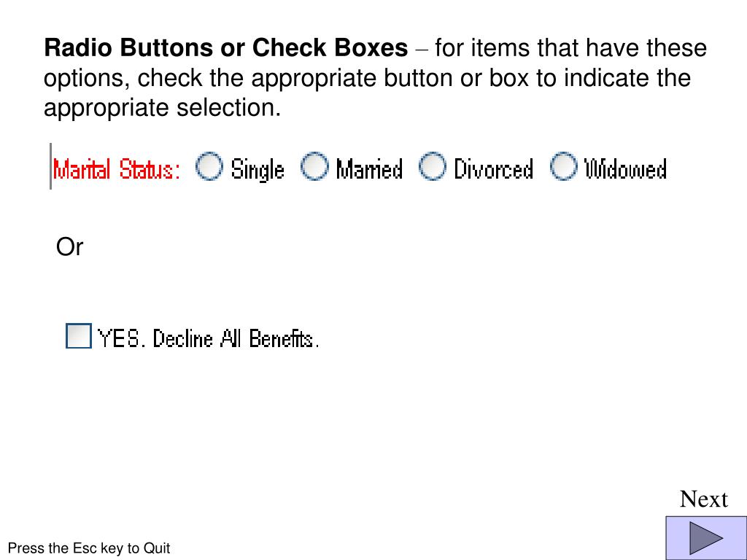Click the YES. Decline All Benefits text
The image size is (747, 560).
click(208, 338)
